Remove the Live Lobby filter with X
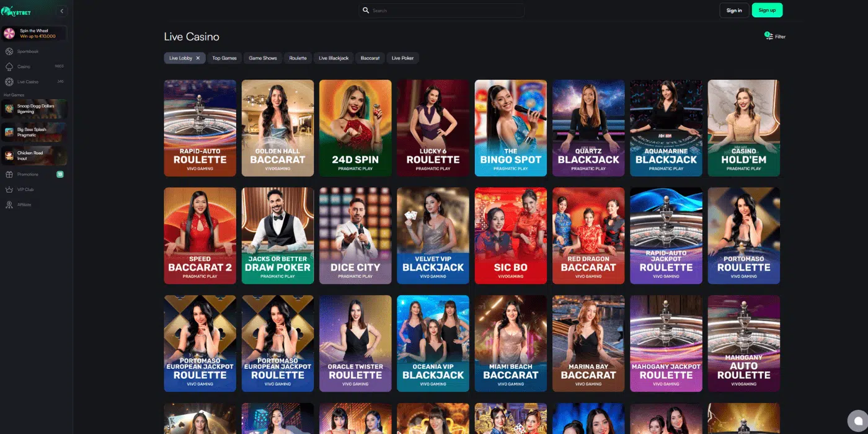 tap(198, 58)
